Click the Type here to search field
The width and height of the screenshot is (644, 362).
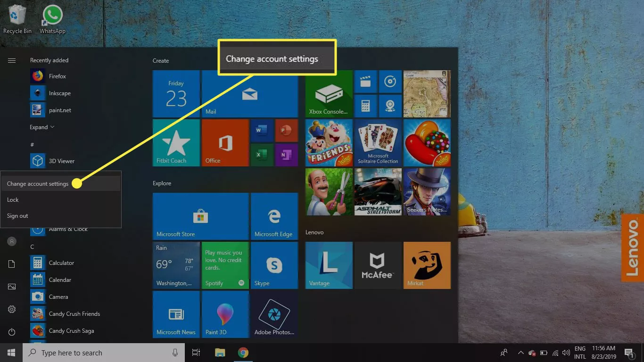tap(94, 353)
